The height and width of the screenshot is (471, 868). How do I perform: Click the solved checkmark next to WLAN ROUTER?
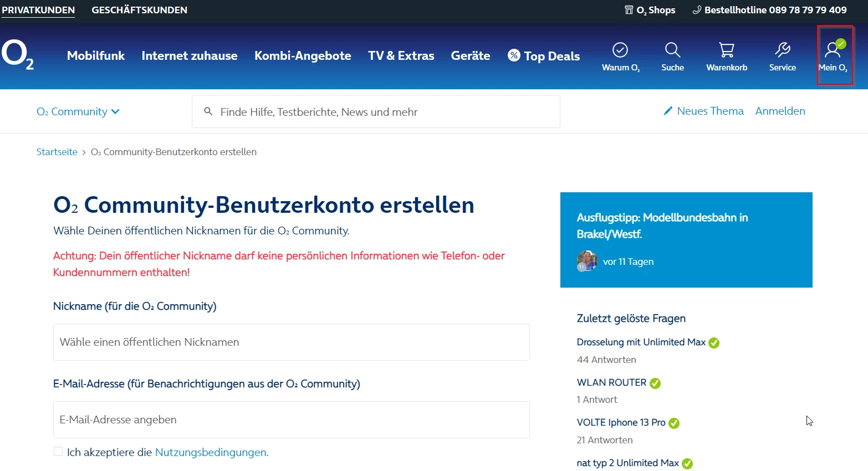[x=655, y=383]
